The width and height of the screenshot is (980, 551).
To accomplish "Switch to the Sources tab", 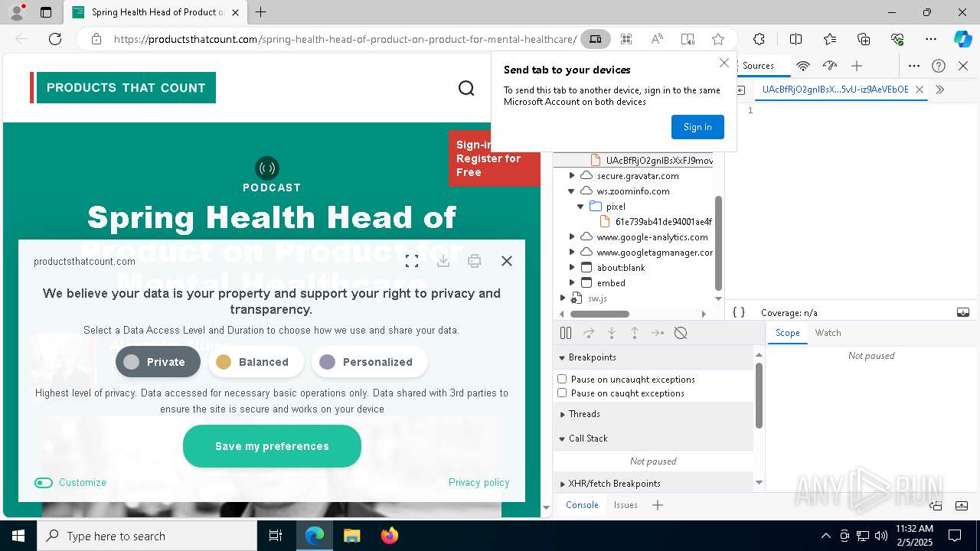I will coord(758,66).
